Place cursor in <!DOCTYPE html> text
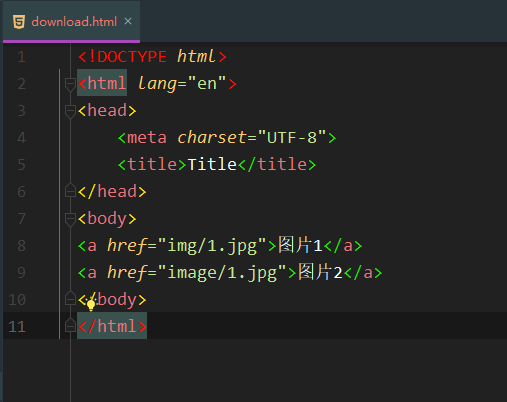 152,56
